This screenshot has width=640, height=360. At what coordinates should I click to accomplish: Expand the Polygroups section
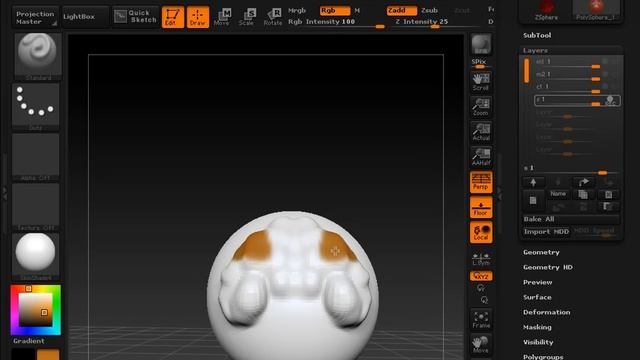[543, 357]
